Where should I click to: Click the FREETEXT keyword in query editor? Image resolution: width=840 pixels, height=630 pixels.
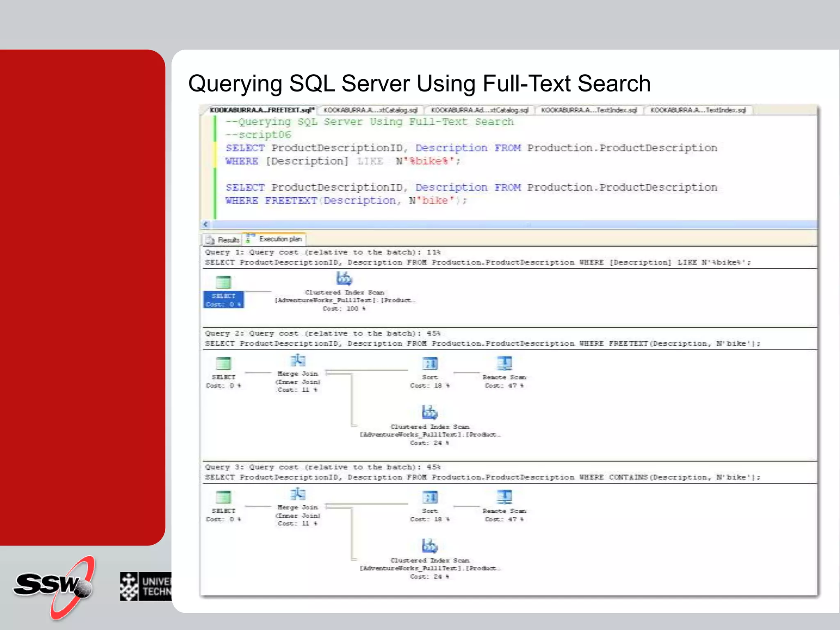point(290,201)
